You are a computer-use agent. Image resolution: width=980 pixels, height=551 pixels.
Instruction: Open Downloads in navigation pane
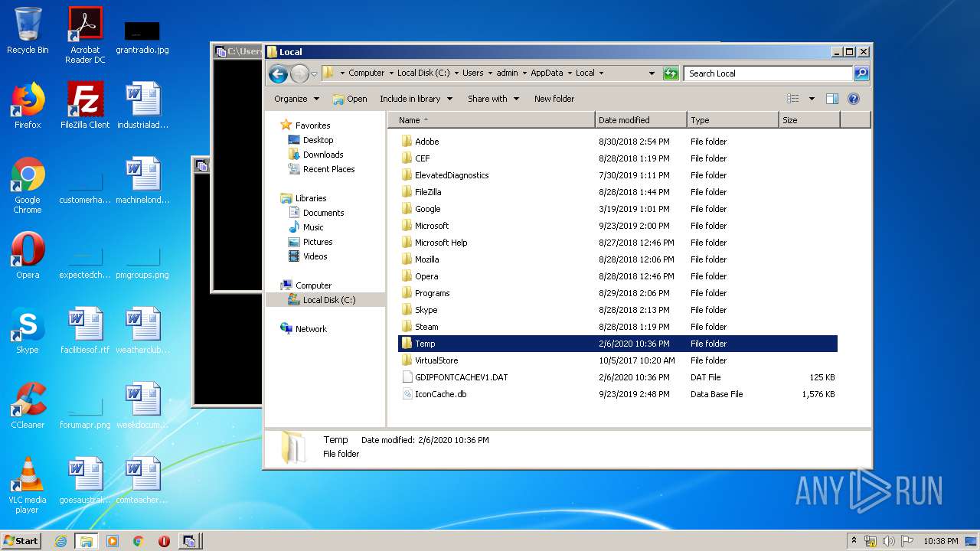322,155
